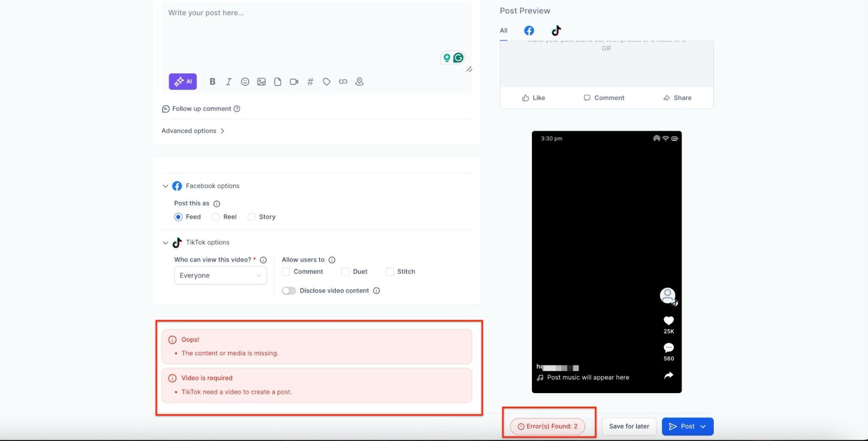Select the Reel radio option
The image size is (868, 441).
[216, 217]
